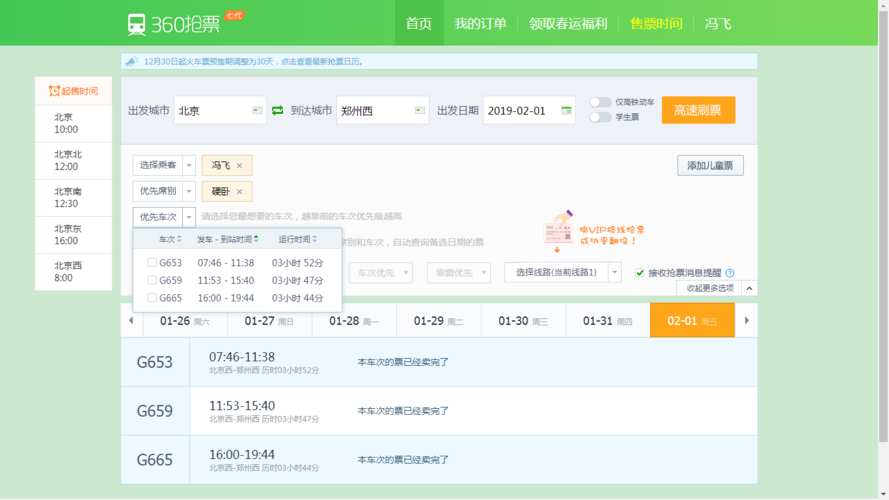Toggle 学生票 switch
Image resolution: width=889 pixels, height=500 pixels.
(x=600, y=117)
